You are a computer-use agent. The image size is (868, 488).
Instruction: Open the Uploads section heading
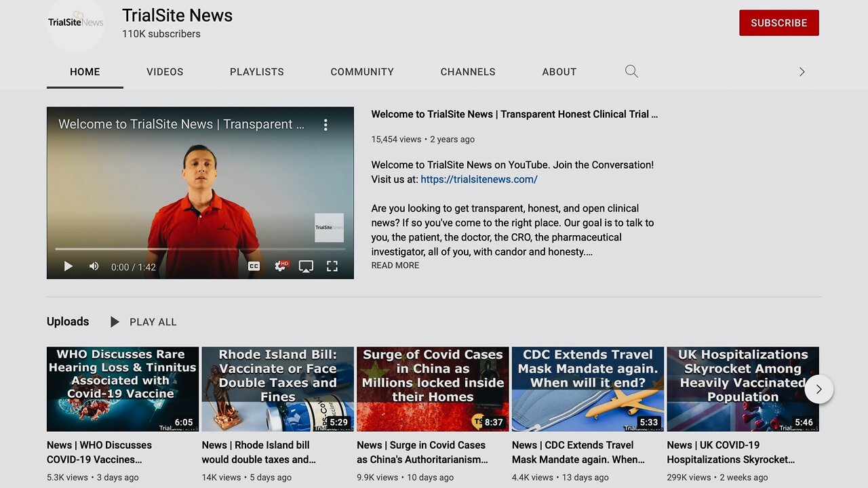tap(68, 321)
